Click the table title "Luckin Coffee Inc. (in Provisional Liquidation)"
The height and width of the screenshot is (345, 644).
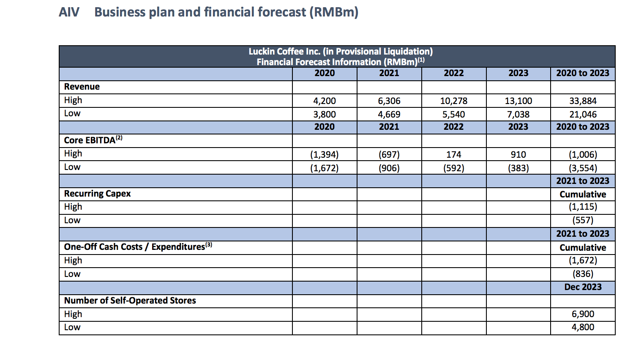pos(341,52)
